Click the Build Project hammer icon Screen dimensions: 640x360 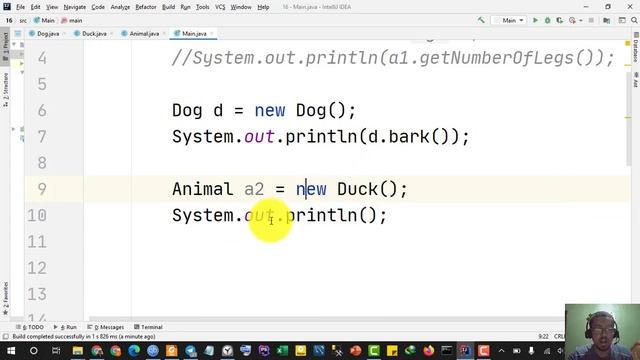(481, 20)
